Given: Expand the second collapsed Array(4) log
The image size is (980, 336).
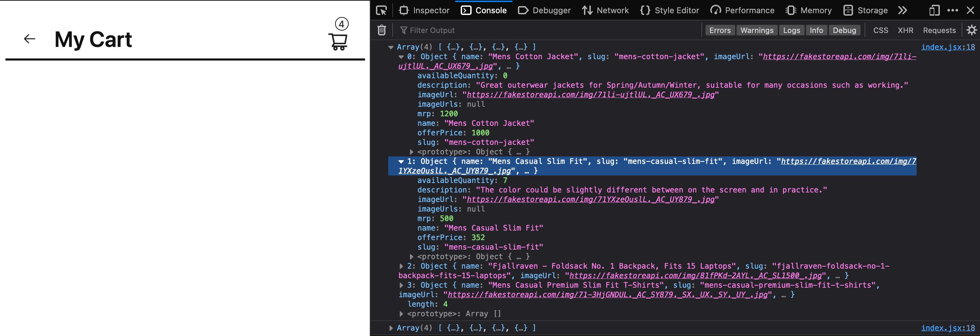Looking at the screenshot, I should (391, 328).
